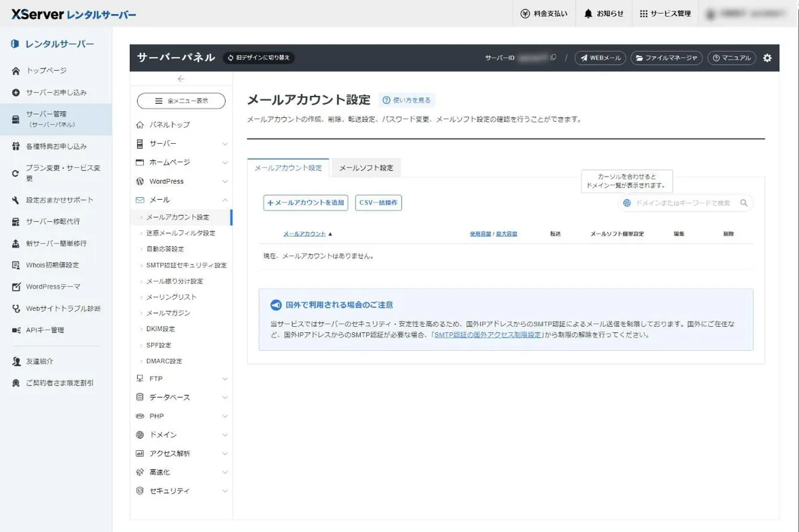Open the ファイルマネージャ button
The height and width of the screenshot is (532, 799).
(x=666, y=58)
